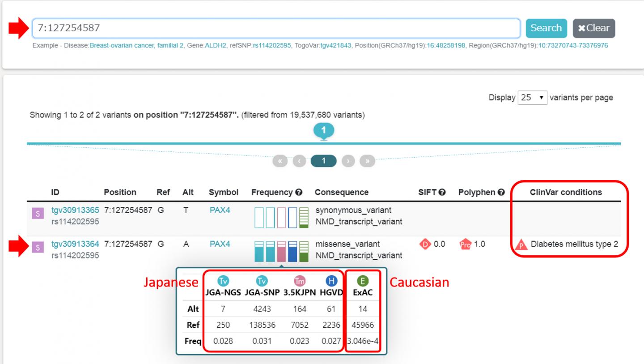644x364 pixels.
Task: Click the search input field
Action: pyautogui.click(x=276, y=28)
